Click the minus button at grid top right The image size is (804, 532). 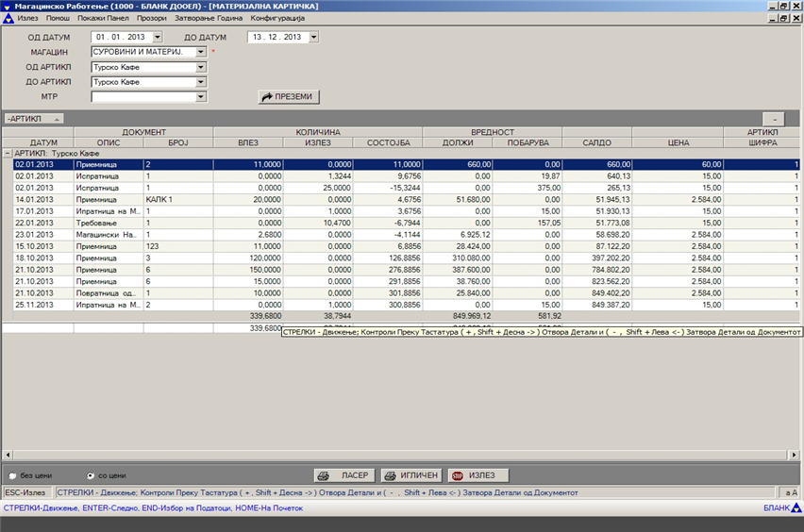774,119
